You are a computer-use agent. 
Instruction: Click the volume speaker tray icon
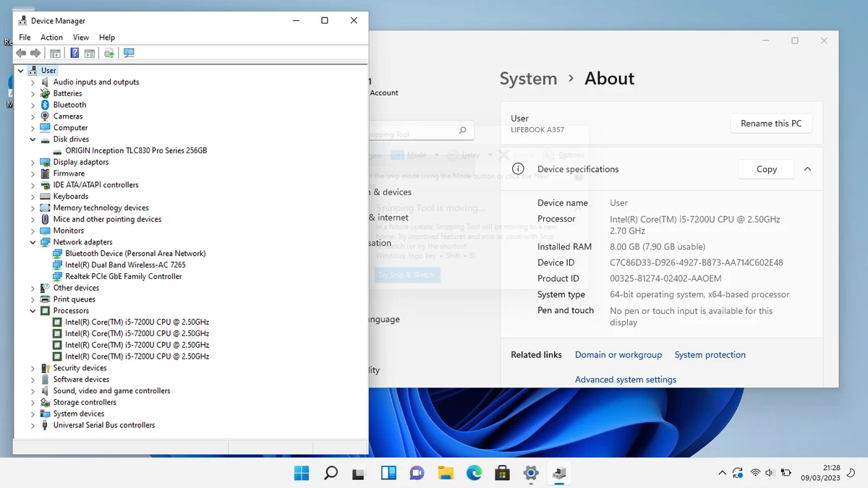[770, 473]
